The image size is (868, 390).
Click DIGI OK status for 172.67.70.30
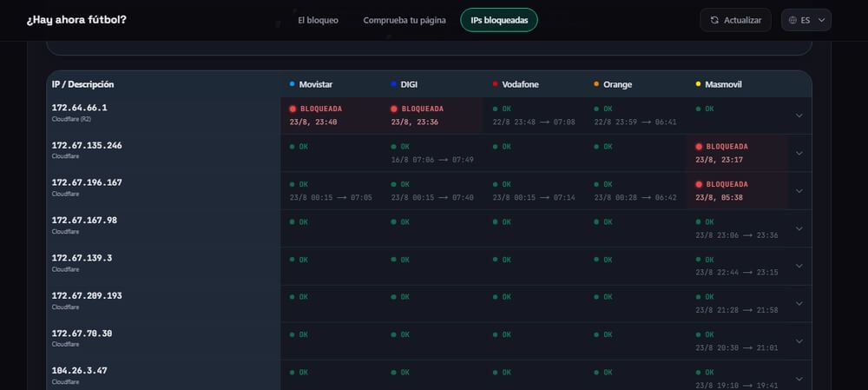click(x=400, y=334)
